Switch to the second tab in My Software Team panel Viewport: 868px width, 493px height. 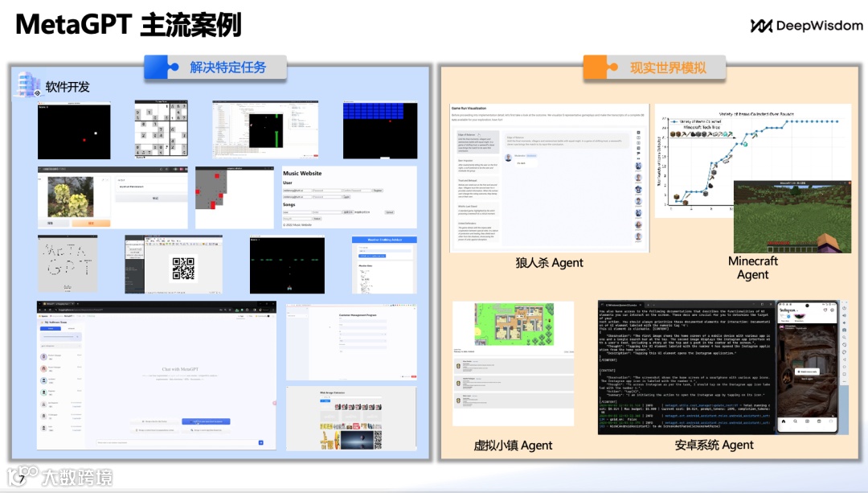[x=71, y=328]
